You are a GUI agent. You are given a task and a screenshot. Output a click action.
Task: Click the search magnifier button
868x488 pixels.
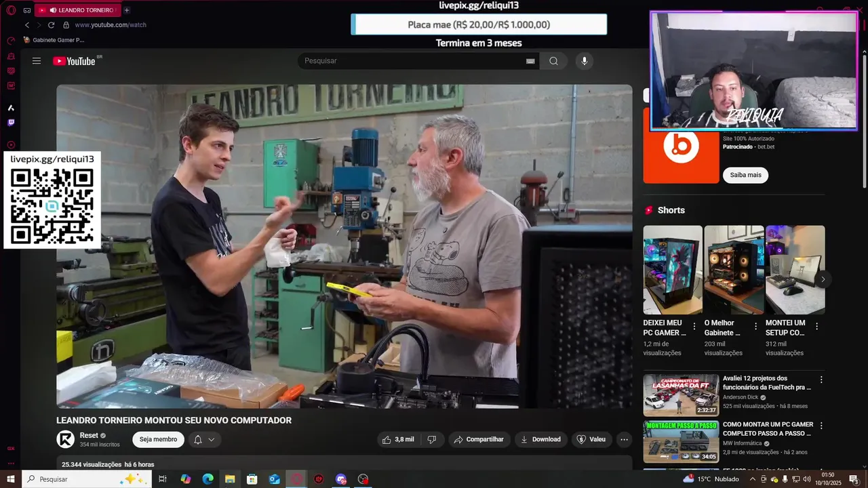coord(553,61)
